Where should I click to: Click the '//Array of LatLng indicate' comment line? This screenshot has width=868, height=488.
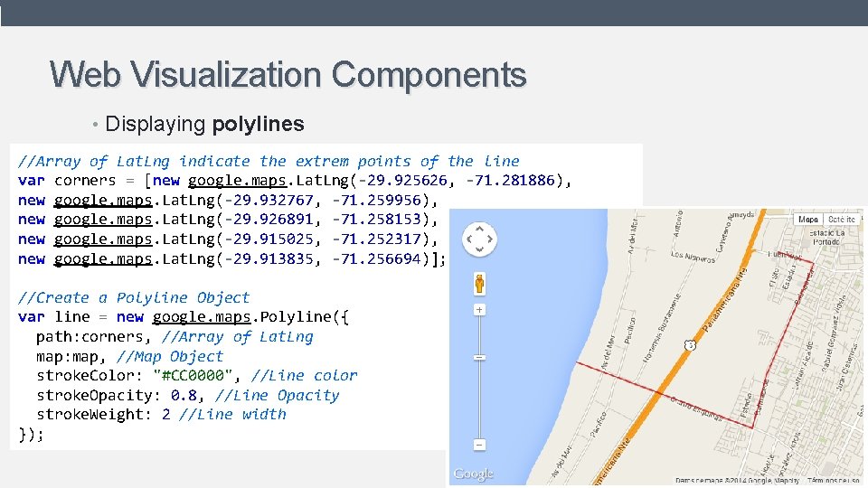[x=269, y=161]
